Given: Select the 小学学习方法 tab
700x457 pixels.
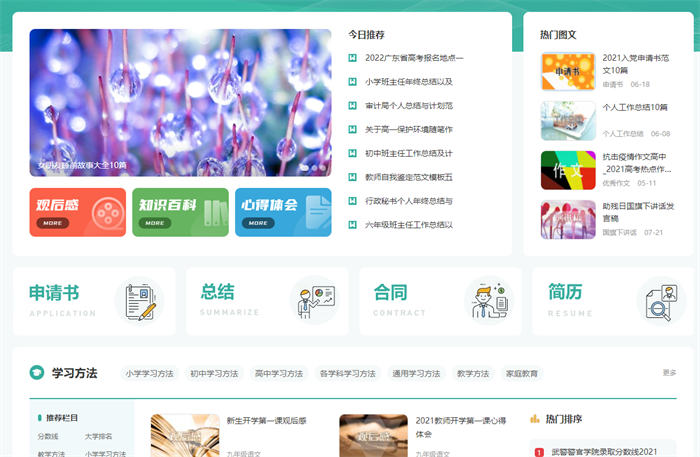Looking at the screenshot, I should pos(149,374).
